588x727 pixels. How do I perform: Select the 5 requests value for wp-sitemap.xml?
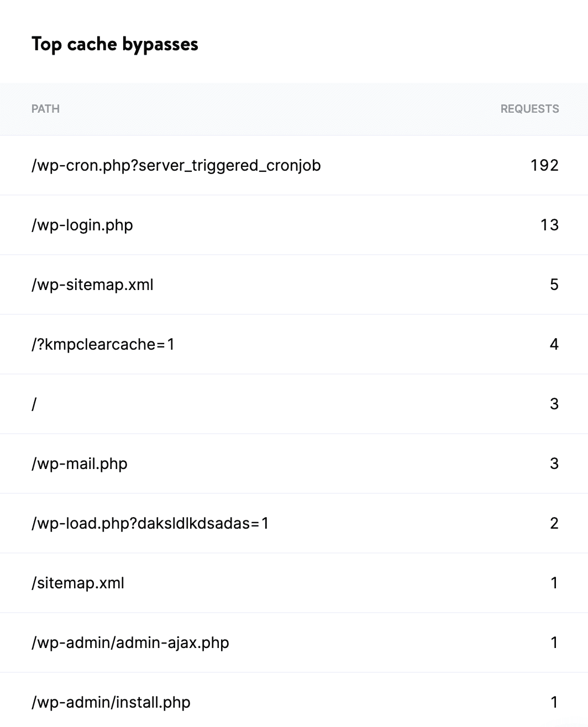[555, 285]
